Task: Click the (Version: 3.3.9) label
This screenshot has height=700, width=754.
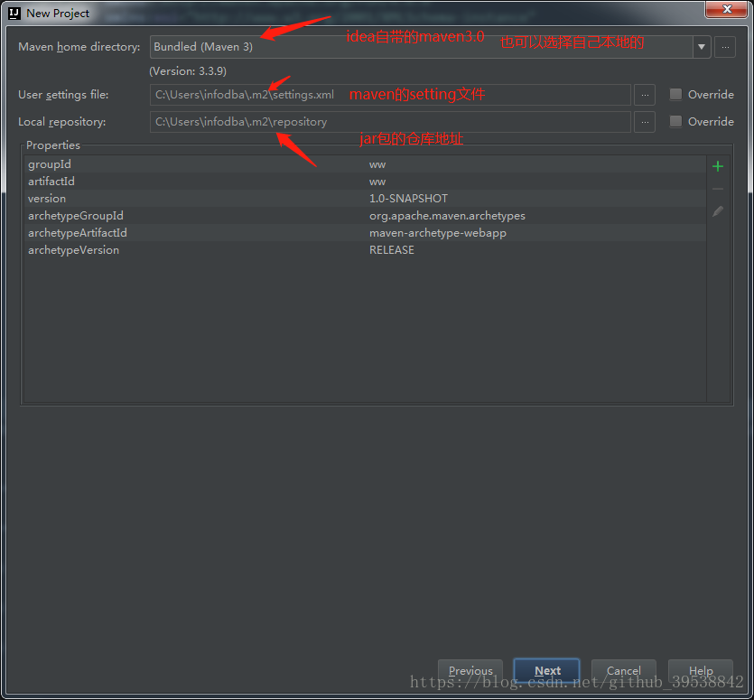Action: [188, 71]
